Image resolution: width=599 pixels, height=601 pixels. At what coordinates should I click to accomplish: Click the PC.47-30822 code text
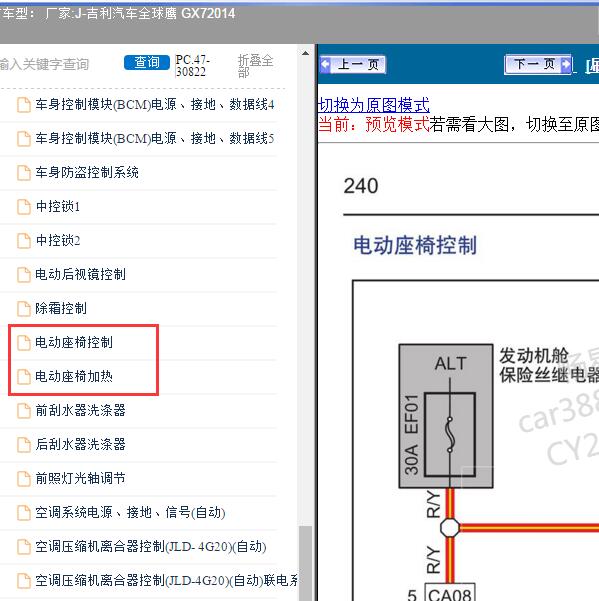click(x=192, y=66)
